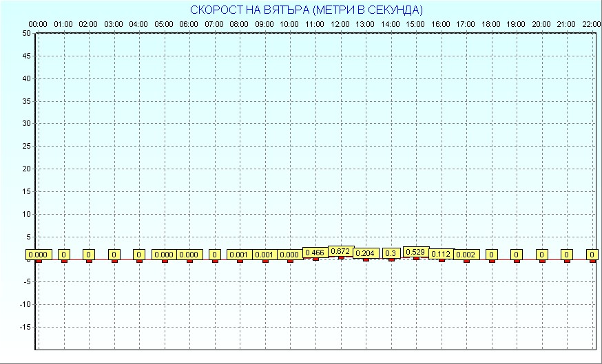Click the 00:00 time axis label

[x=38, y=24]
